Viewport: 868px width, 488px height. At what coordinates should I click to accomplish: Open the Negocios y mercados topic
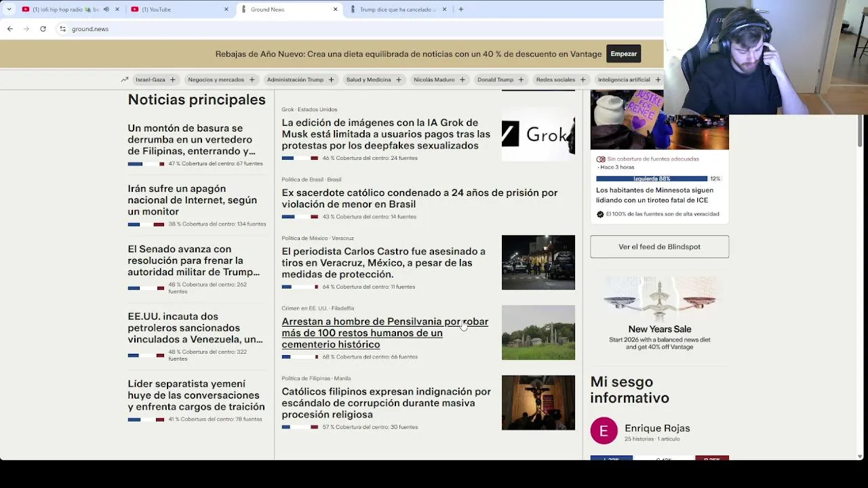[x=216, y=79]
